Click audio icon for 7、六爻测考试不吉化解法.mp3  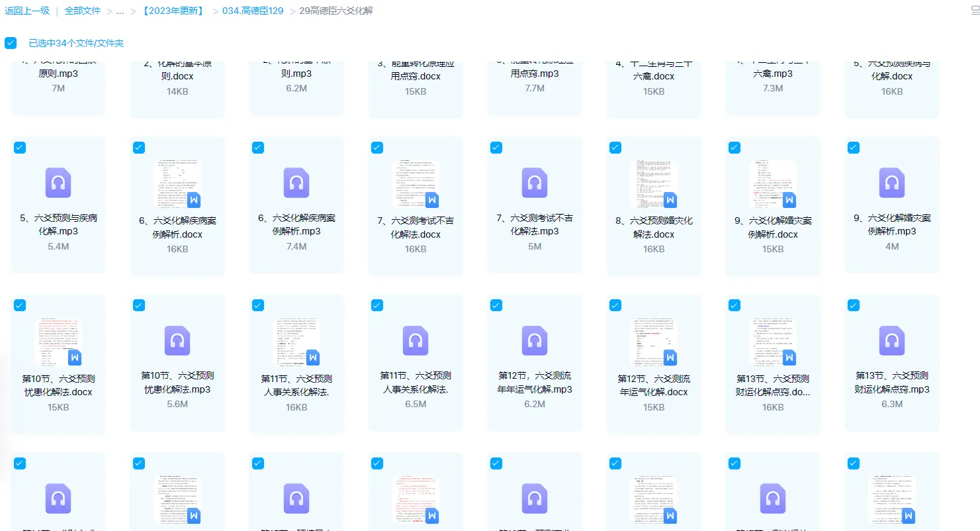[535, 183]
